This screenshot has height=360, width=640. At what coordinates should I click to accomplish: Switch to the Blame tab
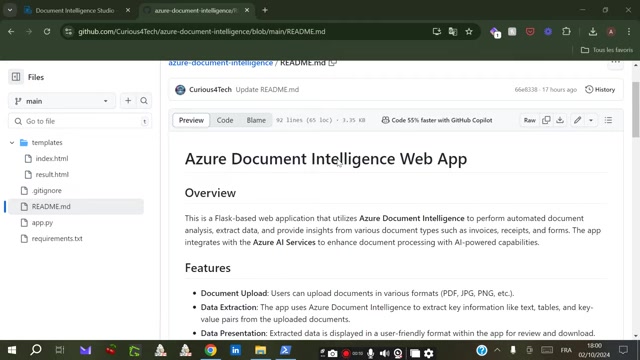pos(256,120)
